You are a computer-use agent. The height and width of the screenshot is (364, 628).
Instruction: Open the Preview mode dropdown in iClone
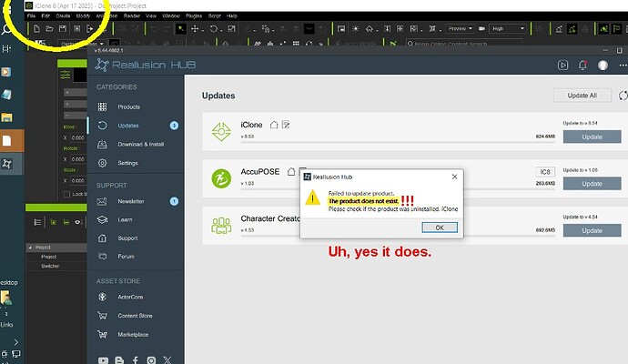pos(460,29)
